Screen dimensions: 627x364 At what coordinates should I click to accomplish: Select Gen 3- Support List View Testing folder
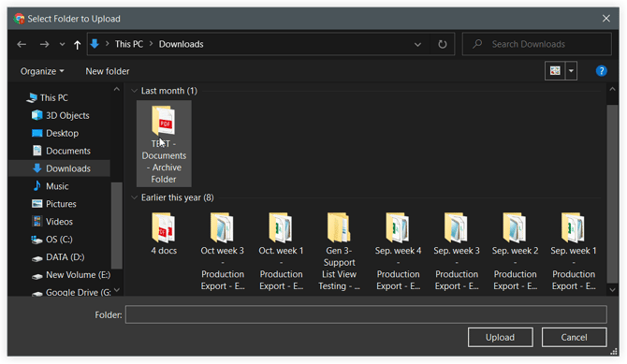[339, 251]
